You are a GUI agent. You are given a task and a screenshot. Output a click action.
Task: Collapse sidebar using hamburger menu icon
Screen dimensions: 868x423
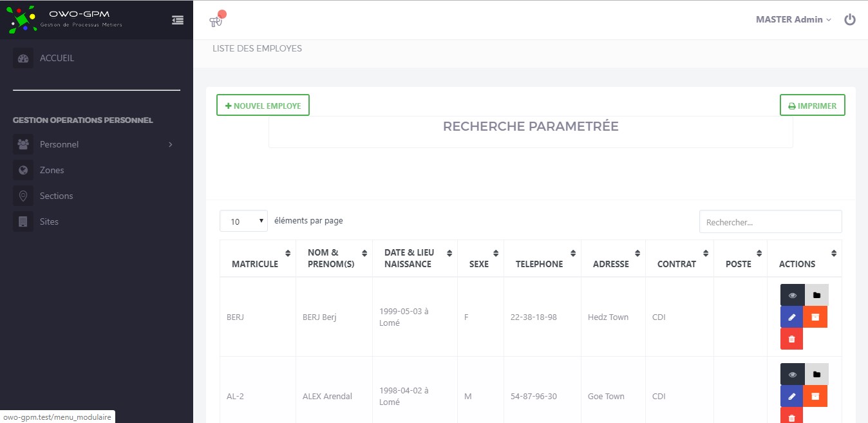click(178, 20)
